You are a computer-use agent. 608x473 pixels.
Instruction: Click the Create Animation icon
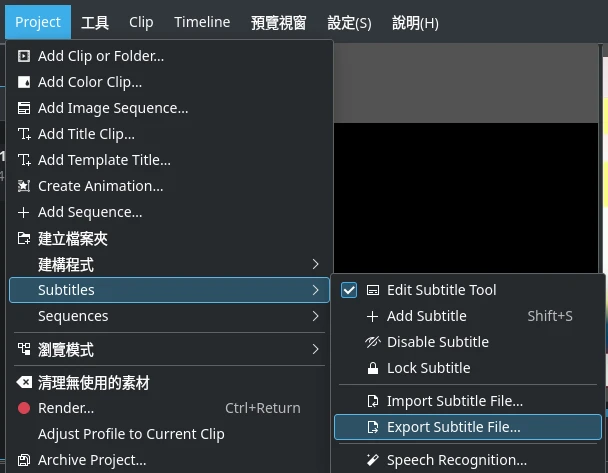(24, 186)
